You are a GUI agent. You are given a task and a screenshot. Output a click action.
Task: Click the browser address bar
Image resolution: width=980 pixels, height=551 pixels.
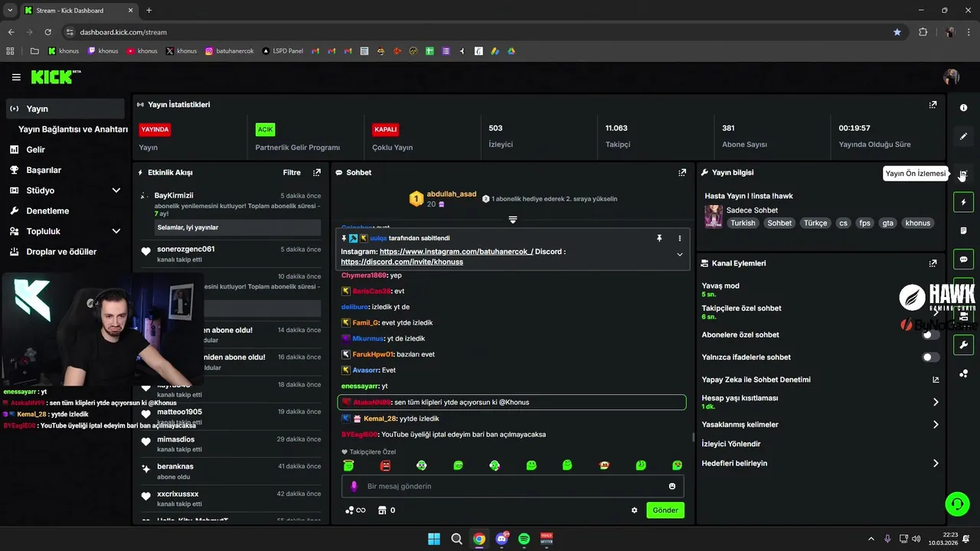tap(475, 32)
